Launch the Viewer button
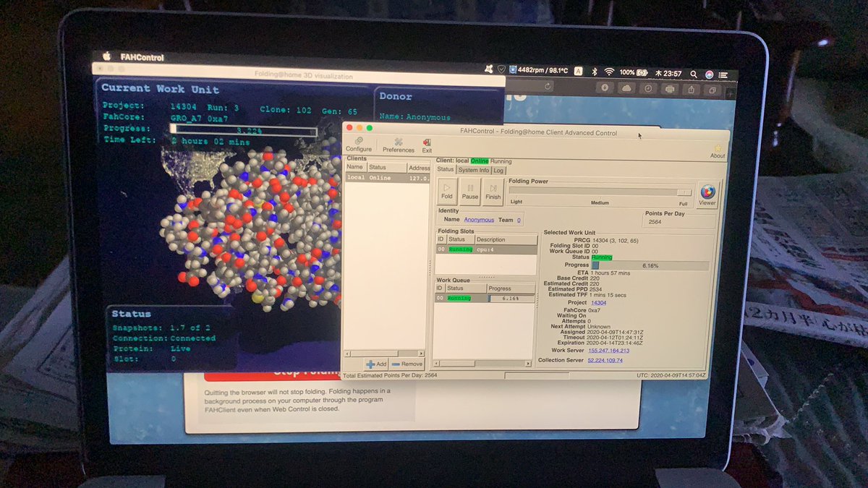868x488 pixels. [707, 194]
